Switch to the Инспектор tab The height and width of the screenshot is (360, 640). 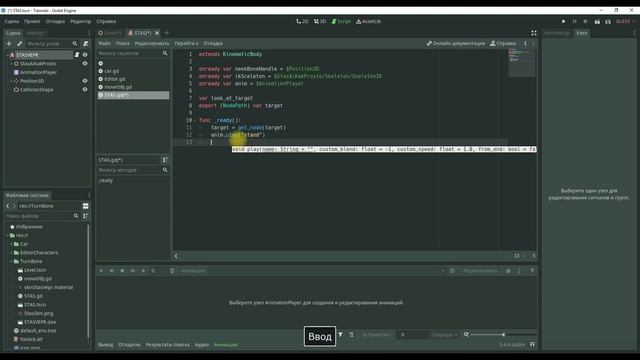(x=557, y=33)
